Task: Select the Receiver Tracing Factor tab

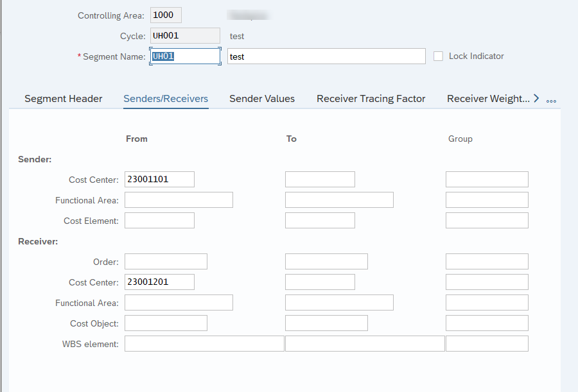Action: tap(371, 99)
